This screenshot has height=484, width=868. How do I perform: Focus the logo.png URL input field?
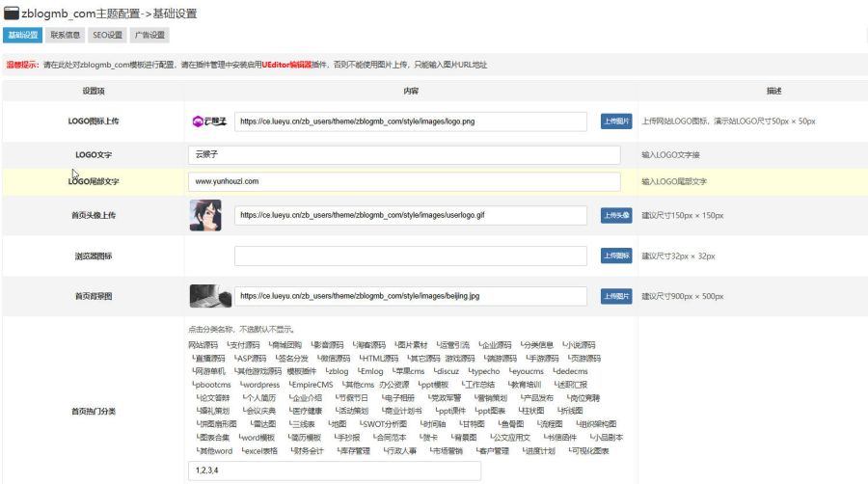point(410,121)
